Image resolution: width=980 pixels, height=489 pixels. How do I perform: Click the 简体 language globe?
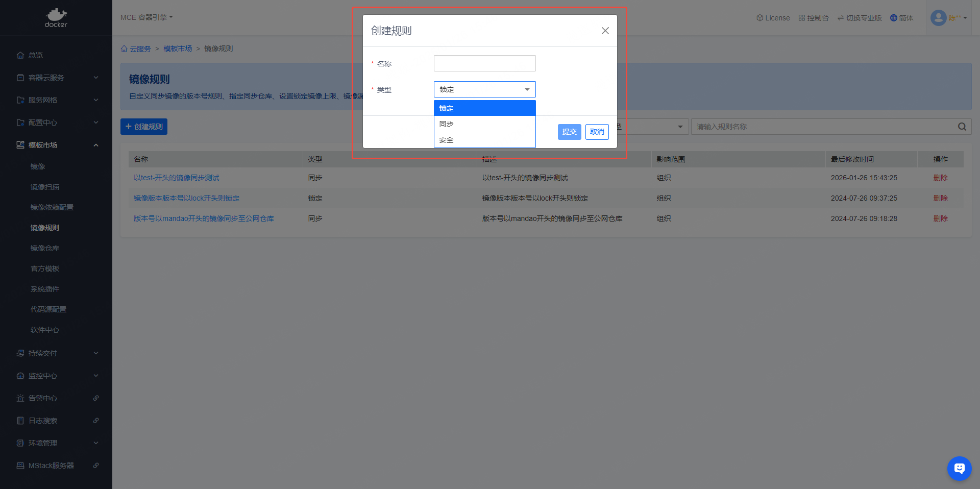tap(901, 18)
